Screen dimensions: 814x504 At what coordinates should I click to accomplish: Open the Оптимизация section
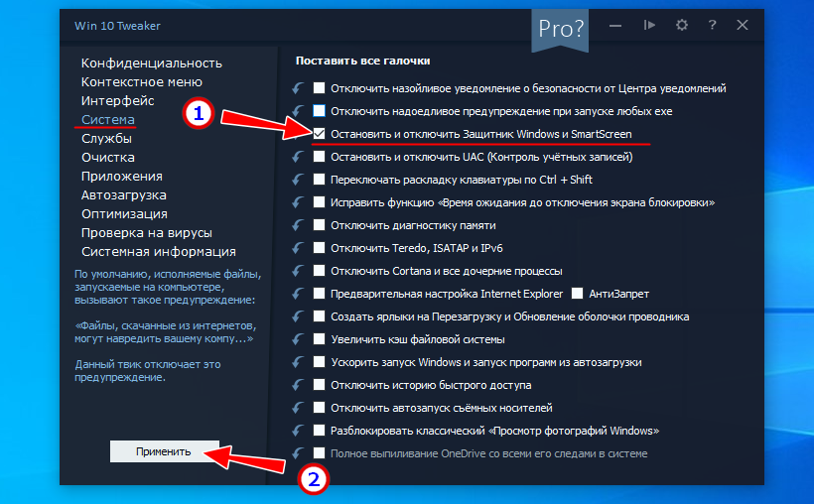click(x=125, y=214)
